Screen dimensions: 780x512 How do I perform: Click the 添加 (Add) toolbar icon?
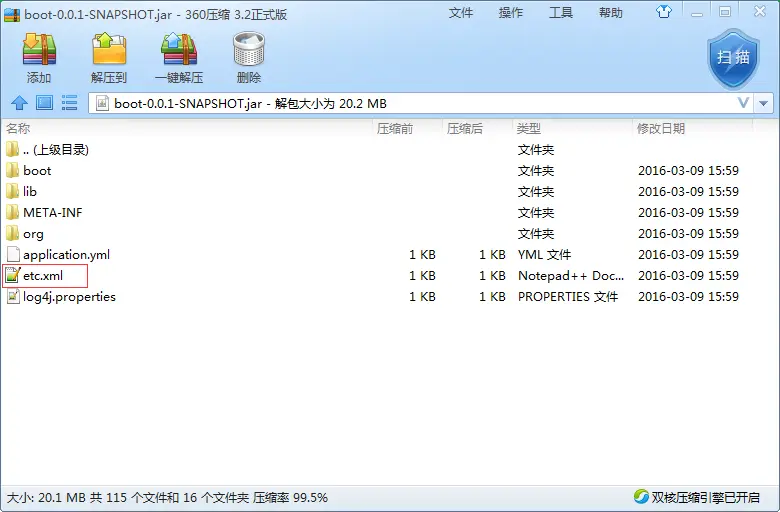39,50
